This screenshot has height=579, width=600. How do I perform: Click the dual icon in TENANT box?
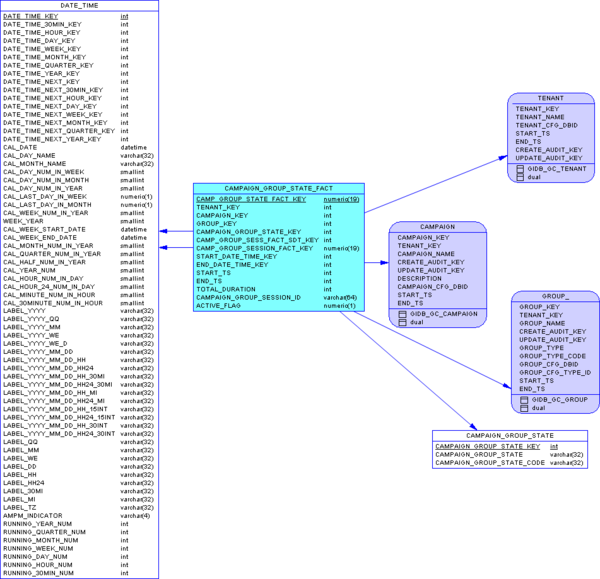(520, 177)
